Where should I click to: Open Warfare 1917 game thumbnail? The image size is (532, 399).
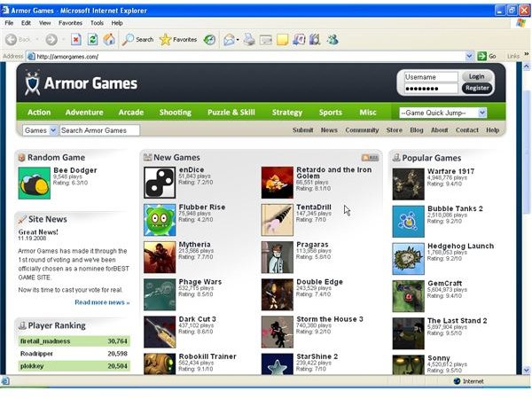(408, 184)
